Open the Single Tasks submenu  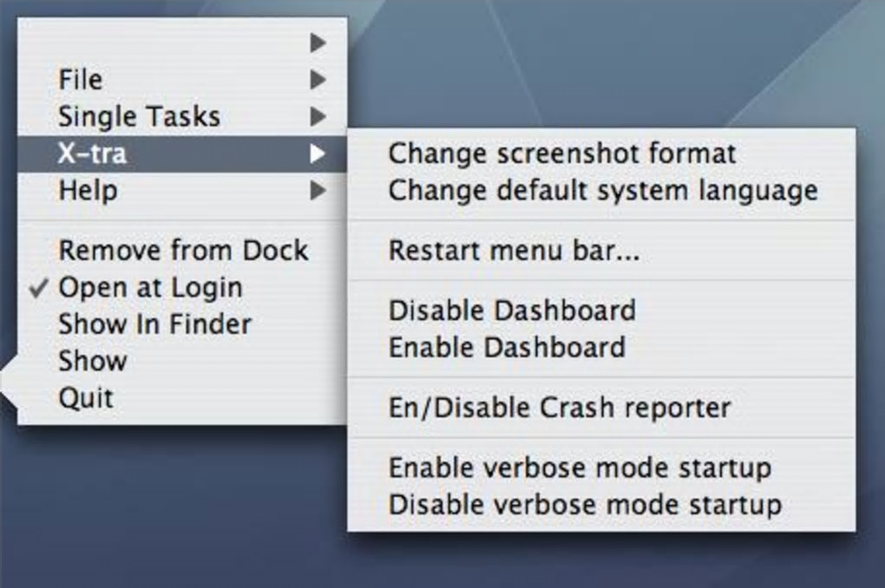pos(139,116)
